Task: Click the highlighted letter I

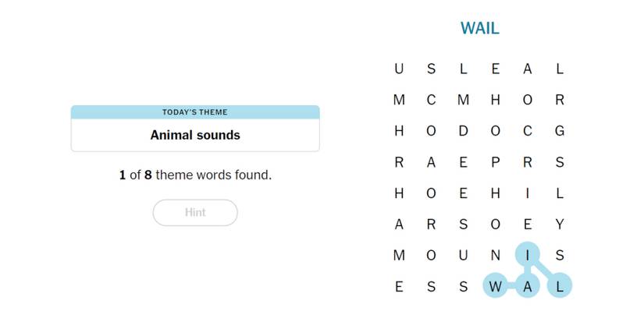Action: [528, 255]
